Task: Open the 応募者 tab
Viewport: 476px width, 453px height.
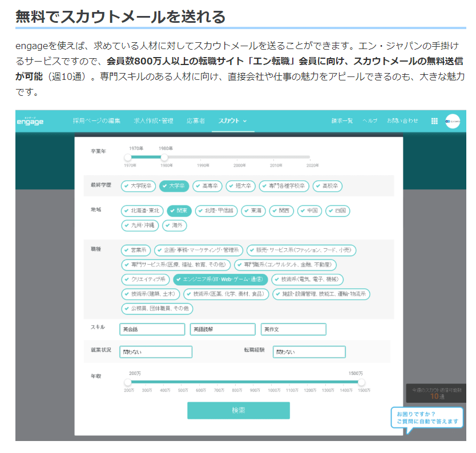Action: click(195, 121)
